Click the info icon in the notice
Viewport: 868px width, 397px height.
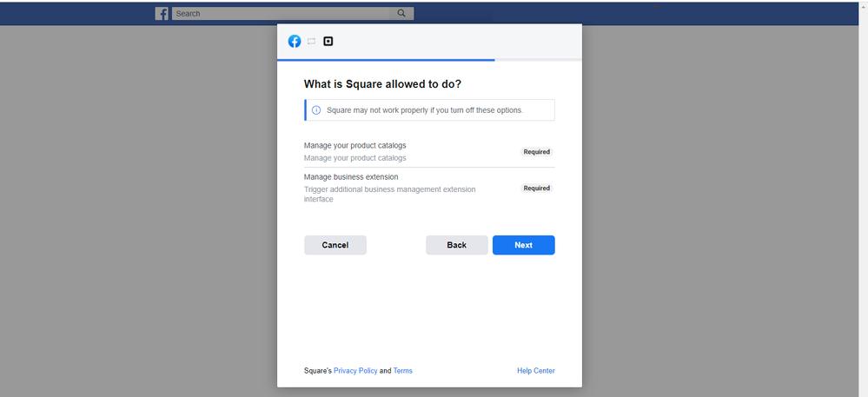pos(316,110)
